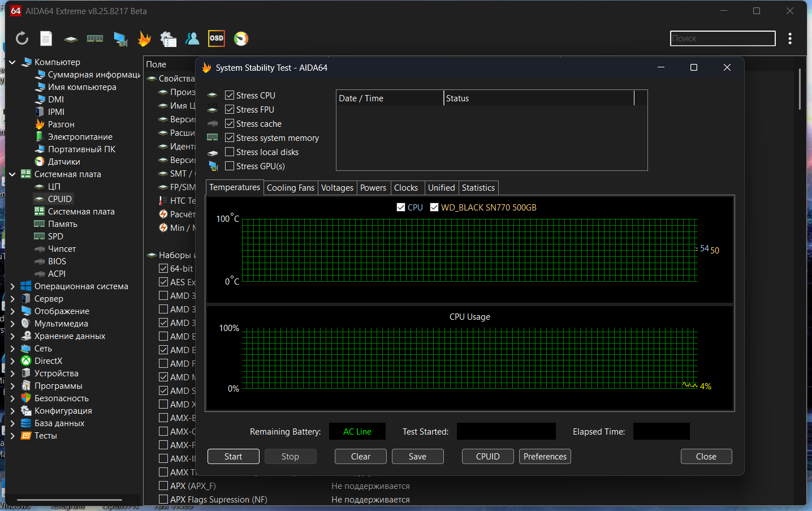The height and width of the screenshot is (511, 812).
Task: Expand the Операционная система tree node
Action: pyautogui.click(x=12, y=286)
